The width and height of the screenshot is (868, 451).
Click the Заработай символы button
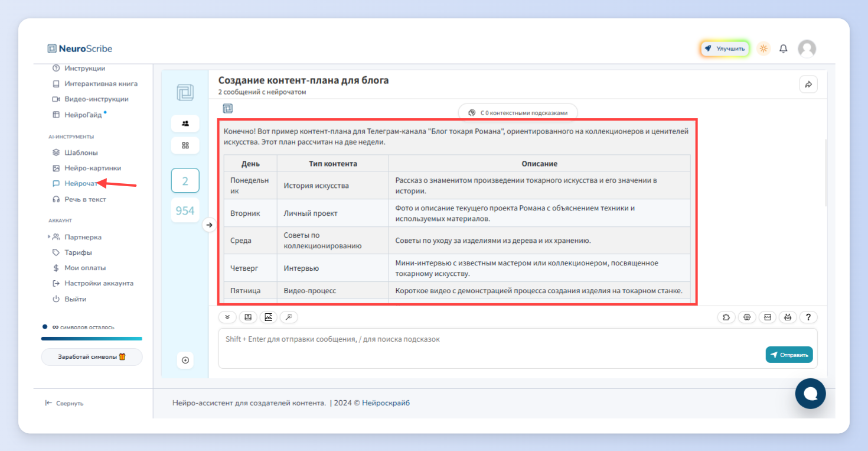92,357
